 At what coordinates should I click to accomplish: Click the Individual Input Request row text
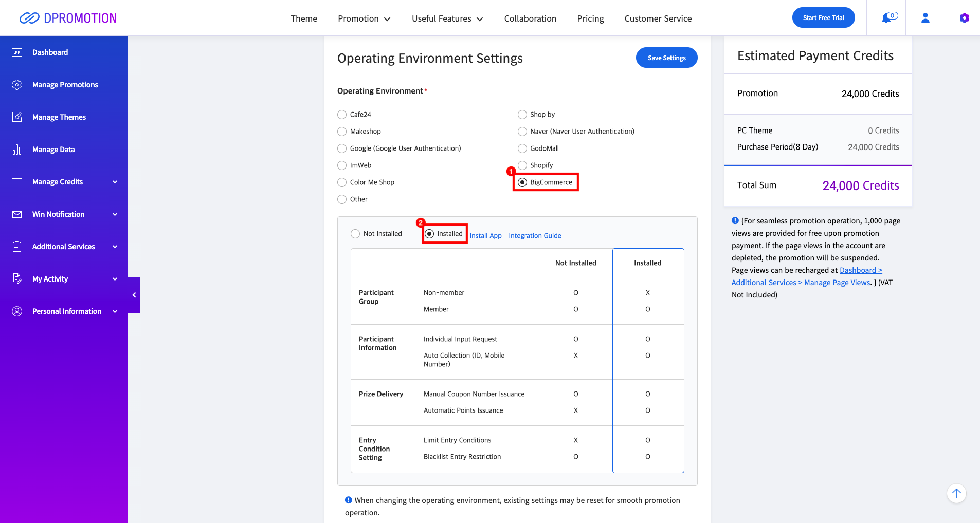pos(460,339)
